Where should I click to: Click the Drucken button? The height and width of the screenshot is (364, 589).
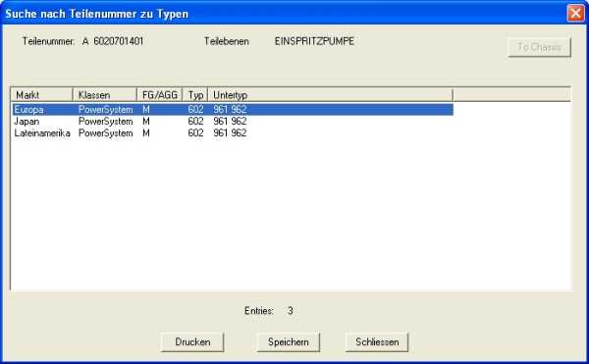coord(192,341)
